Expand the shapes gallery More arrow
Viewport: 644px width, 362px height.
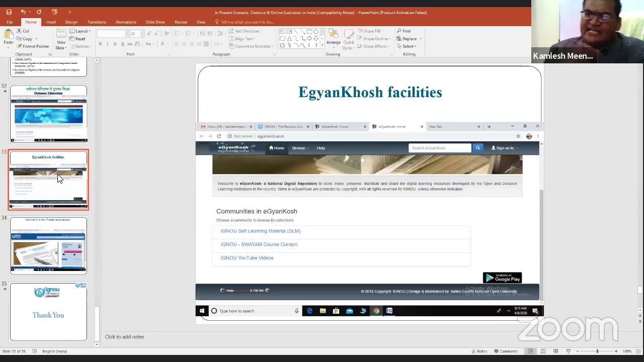(x=322, y=46)
